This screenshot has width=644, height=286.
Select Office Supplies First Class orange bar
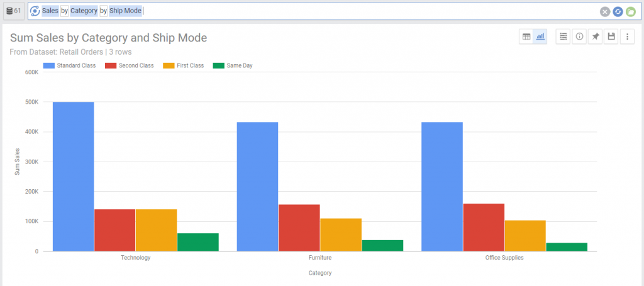tap(525, 236)
